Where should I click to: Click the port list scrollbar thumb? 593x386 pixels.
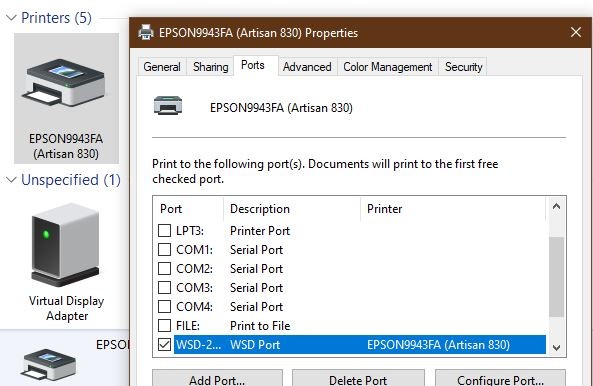tap(556, 277)
